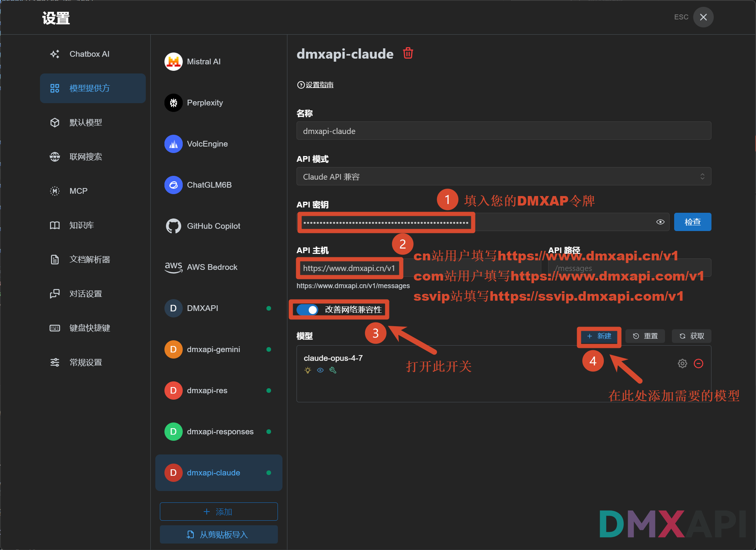This screenshot has height=550, width=756.
Task: Open the 常规设置 section
Action: click(93, 362)
